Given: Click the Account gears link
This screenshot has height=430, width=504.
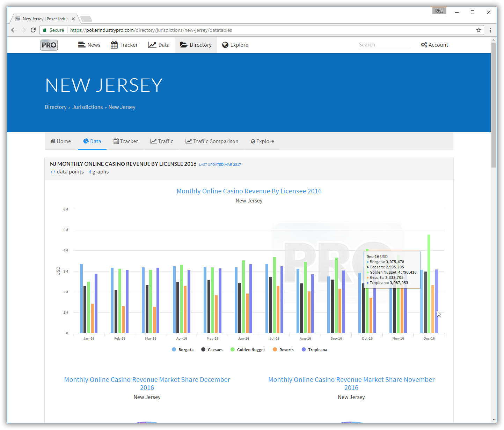Looking at the screenshot, I should (x=434, y=45).
